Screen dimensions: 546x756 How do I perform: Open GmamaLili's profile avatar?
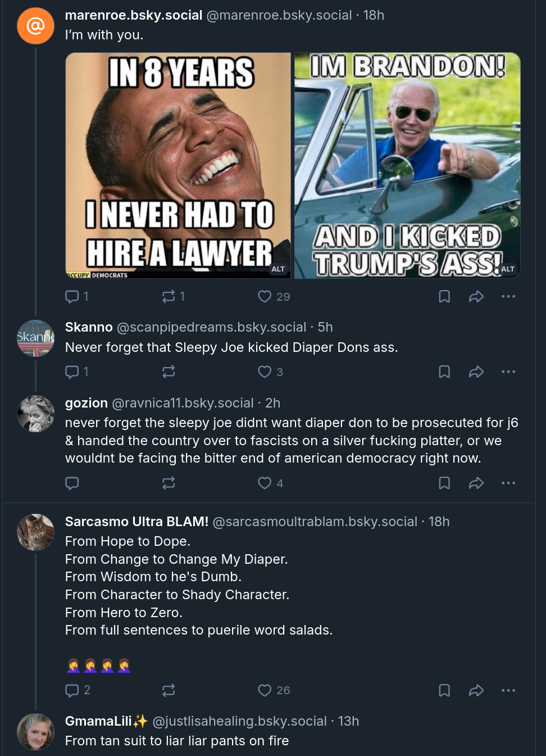tap(36, 732)
